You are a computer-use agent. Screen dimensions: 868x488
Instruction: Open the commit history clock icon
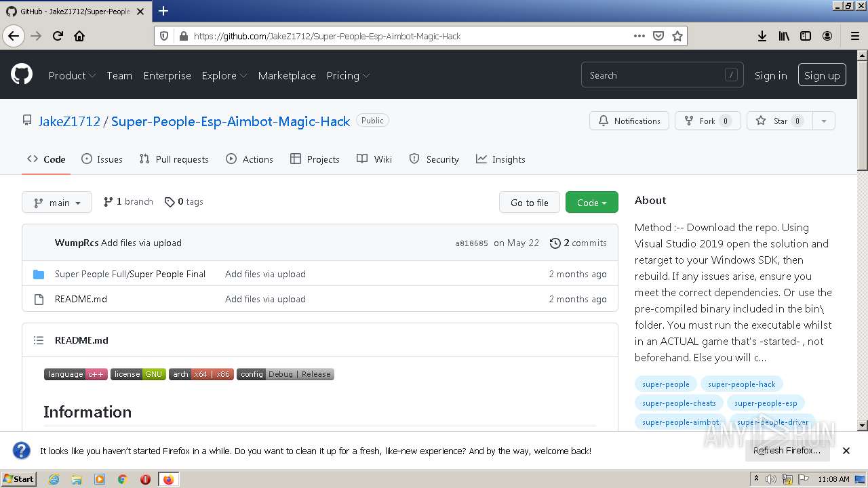555,243
